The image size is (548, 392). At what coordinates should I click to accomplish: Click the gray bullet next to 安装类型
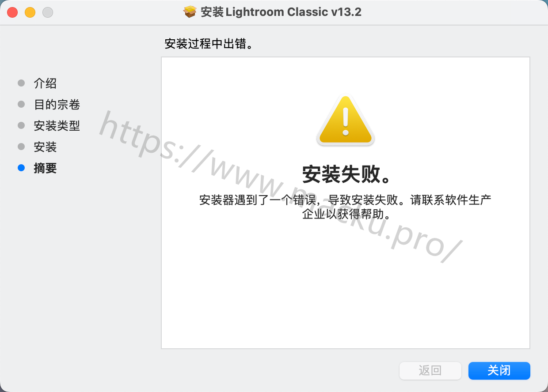[x=21, y=125]
